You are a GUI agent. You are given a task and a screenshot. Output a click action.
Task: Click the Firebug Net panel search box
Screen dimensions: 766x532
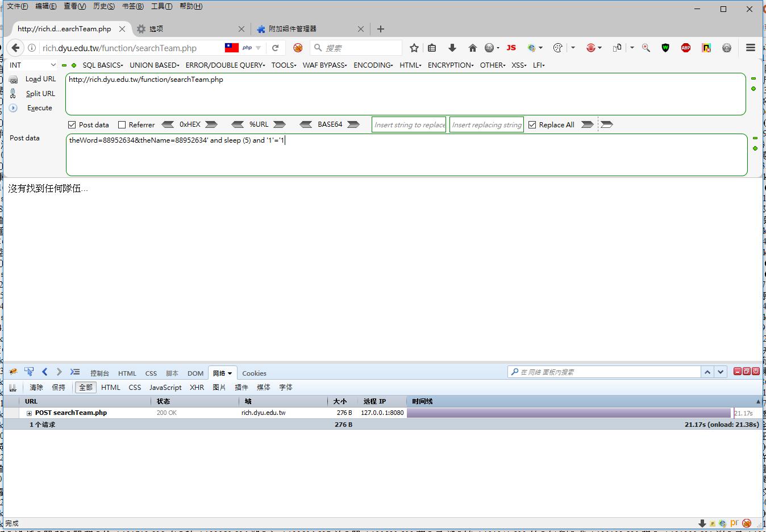[x=605, y=372]
